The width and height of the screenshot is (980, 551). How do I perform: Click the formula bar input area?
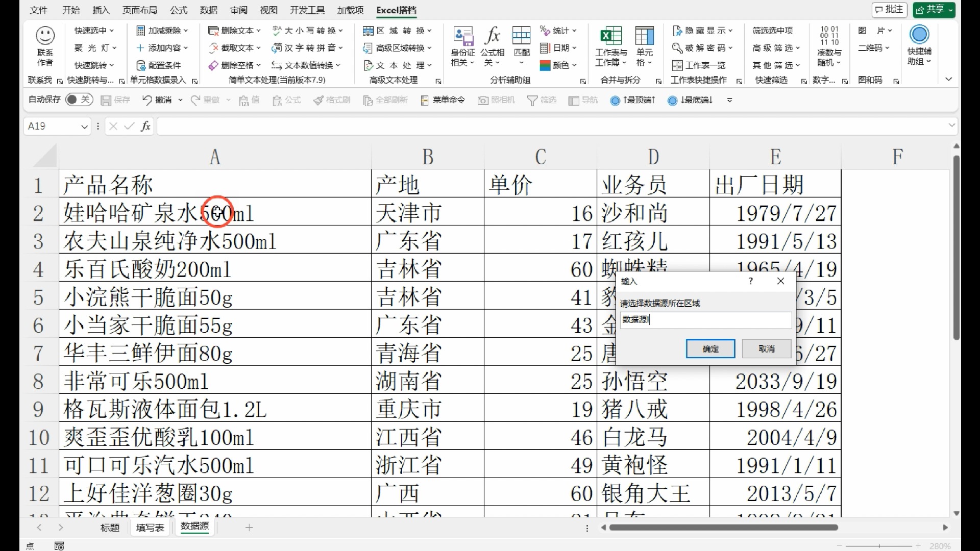pos(551,126)
